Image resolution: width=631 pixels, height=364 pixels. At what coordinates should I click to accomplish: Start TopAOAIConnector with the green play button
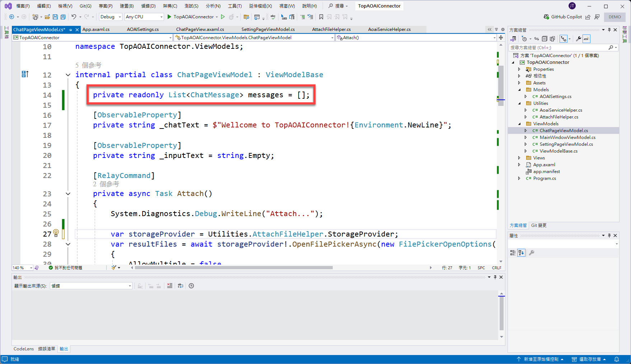pos(169,17)
